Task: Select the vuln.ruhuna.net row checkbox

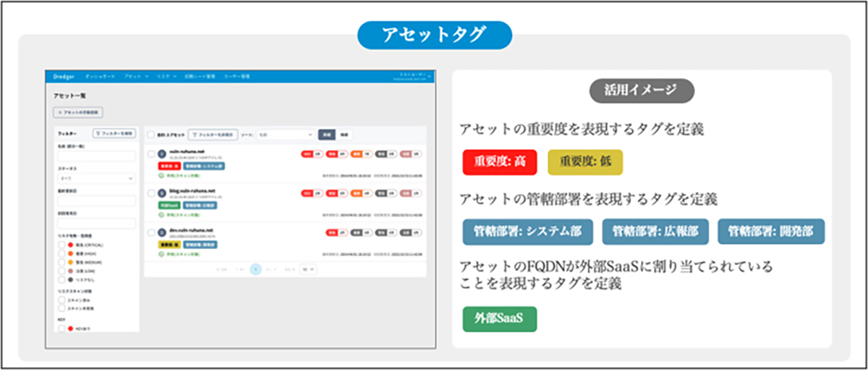Action: (x=151, y=154)
